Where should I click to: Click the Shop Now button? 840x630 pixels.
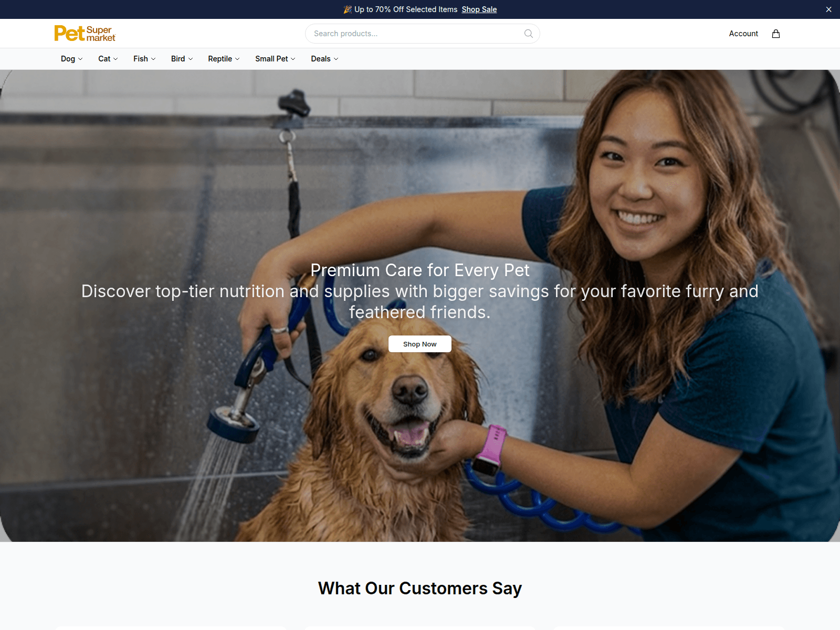pos(420,344)
